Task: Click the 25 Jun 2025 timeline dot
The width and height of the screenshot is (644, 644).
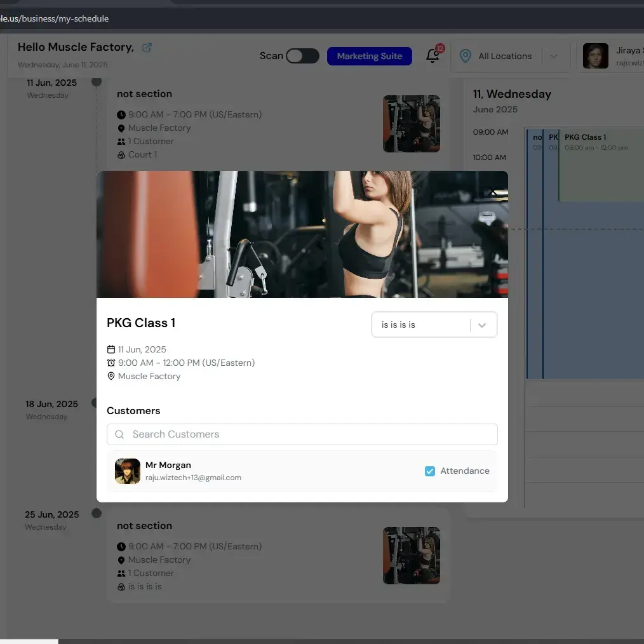Action: [x=97, y=513]
